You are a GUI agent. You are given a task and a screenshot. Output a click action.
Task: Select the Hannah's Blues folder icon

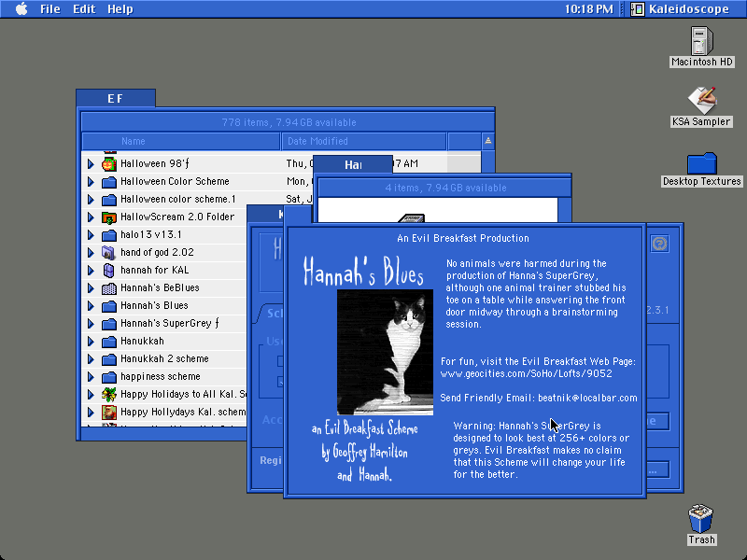109,306
